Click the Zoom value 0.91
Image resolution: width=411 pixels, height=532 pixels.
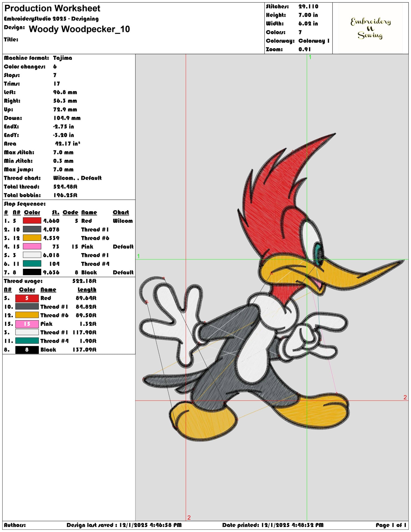coord(305,49)
